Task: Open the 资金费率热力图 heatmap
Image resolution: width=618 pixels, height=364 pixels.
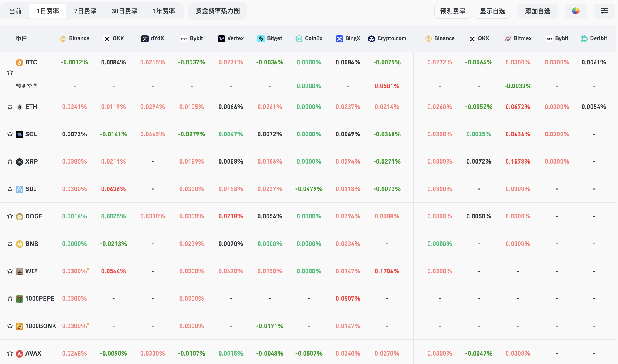Action: pos(218,11)
